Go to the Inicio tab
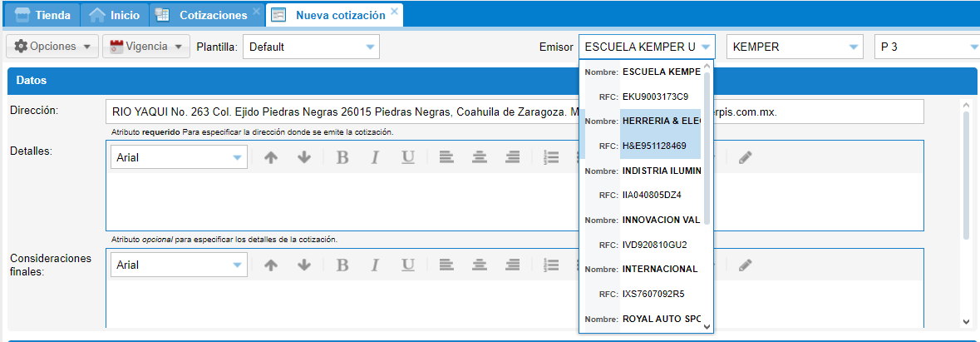 click(x=116, y=15)
